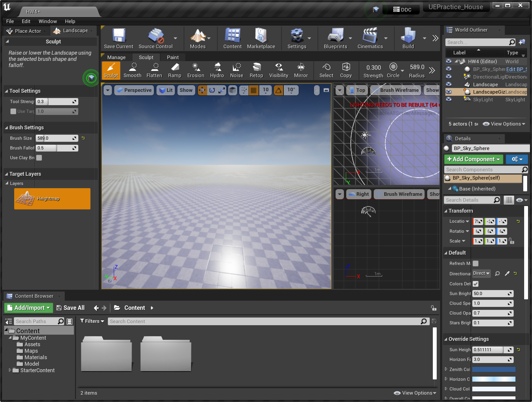
Task: Choose the Mirror landscape tool
Action: [x=301, y=71]
